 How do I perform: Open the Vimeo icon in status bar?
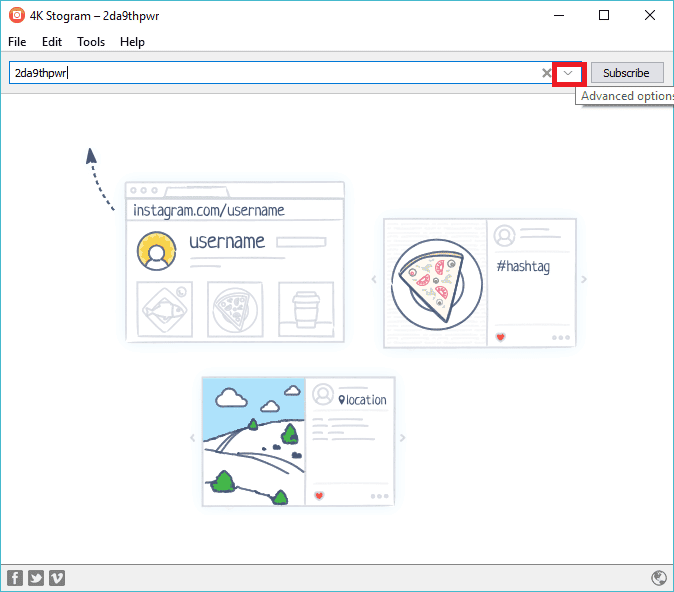(x=57, y=578)
